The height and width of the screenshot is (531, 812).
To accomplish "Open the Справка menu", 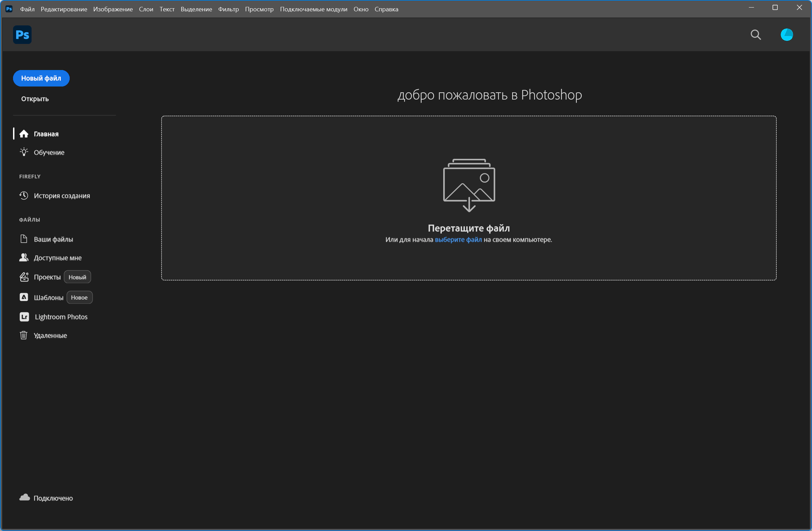I will pyautogui.click(x=386, y=9).
